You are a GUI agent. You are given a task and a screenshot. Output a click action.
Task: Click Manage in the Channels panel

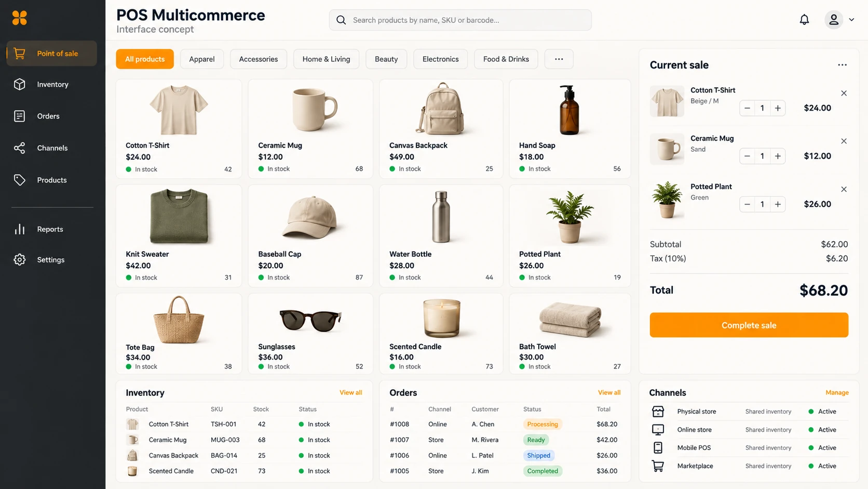pyautogui.click(x=837, y=393)
